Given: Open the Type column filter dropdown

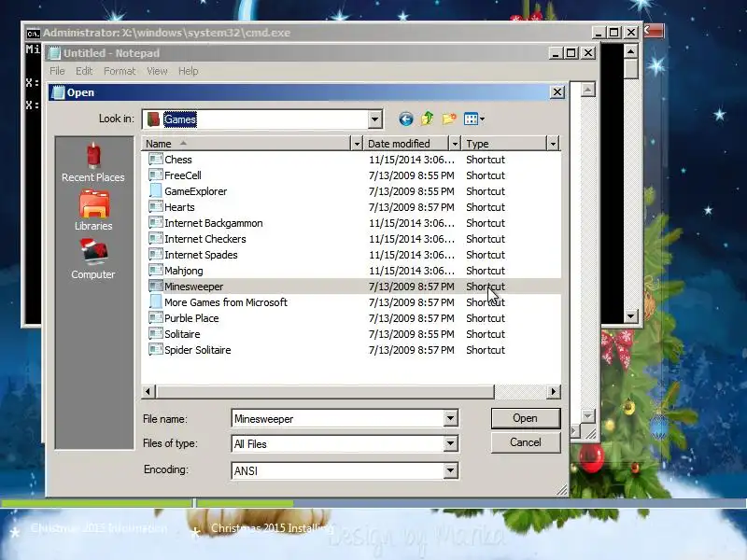Looking at the screenshot, I should pos(553,144).
